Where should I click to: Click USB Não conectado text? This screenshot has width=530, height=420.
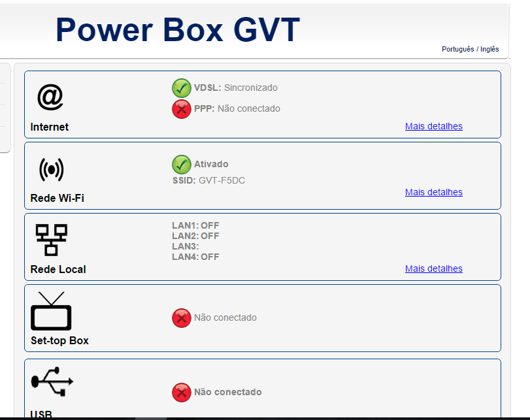click(x=228, y=392)
